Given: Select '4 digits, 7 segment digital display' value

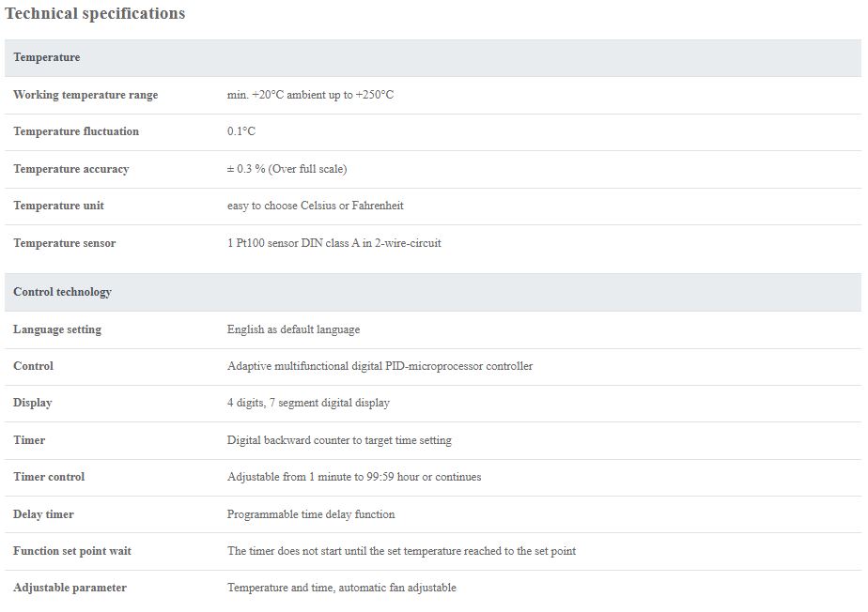Looking at the screenshot, I should [x=308, y=403].
